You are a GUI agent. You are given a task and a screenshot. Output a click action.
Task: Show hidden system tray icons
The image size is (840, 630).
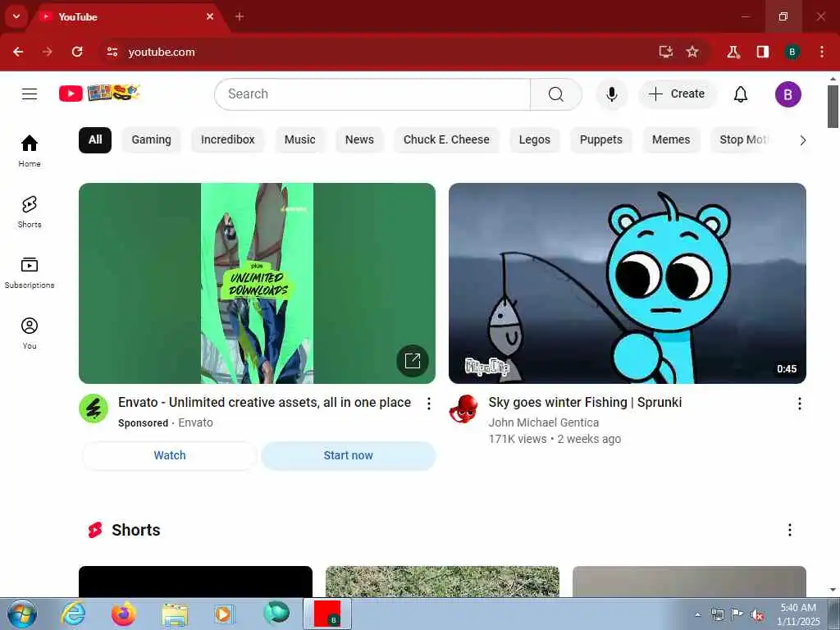pyautogui.click(x=697, y=615)
